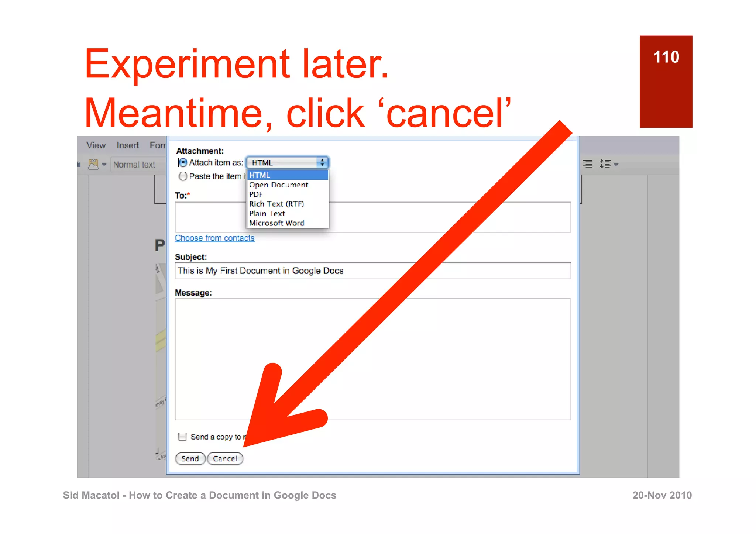Click the Cancel button
The width and height of the screenshot is (756, 534).
click(x=225, y=459)
